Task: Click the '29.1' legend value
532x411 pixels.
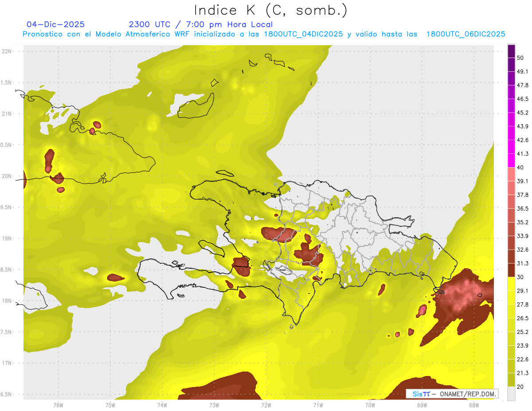Action: (523, 291)
